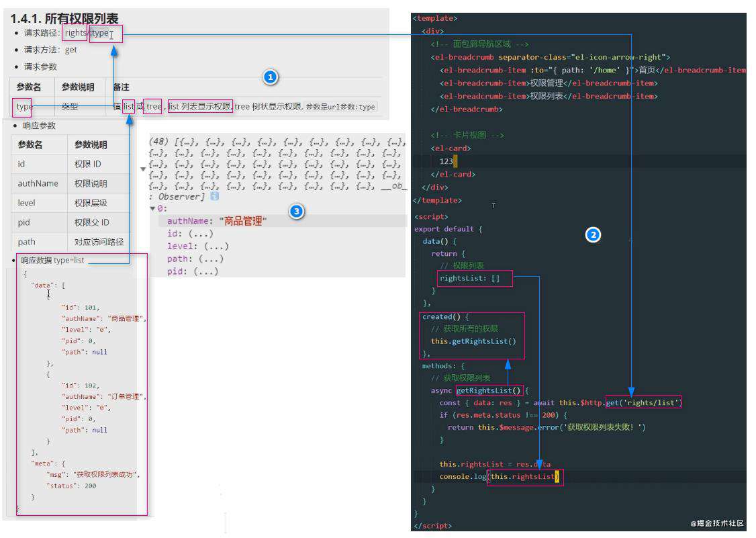Click the "methods: {" line
Screen dimensions: 756x538
(x=443, y=366)
